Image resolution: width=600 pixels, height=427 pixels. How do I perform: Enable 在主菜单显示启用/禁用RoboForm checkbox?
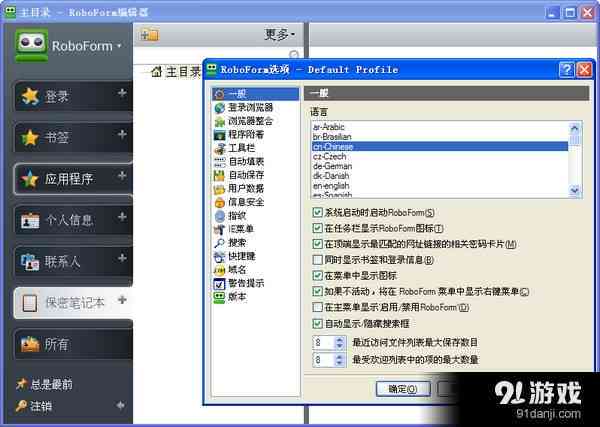(317, 307)
